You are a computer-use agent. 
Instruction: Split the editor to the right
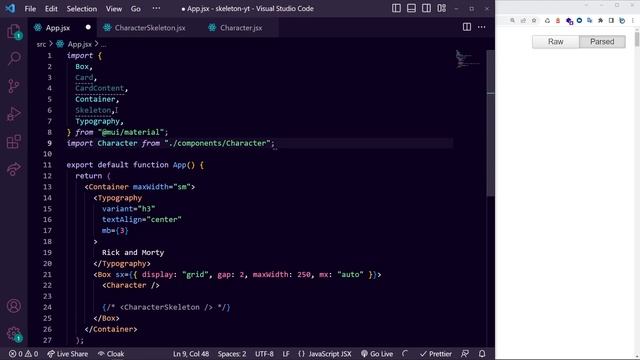coord(467,27)
